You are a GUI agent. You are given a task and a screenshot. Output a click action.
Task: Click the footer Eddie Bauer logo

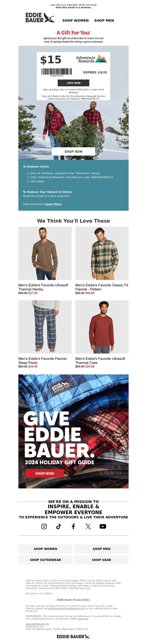click(73, 636)
